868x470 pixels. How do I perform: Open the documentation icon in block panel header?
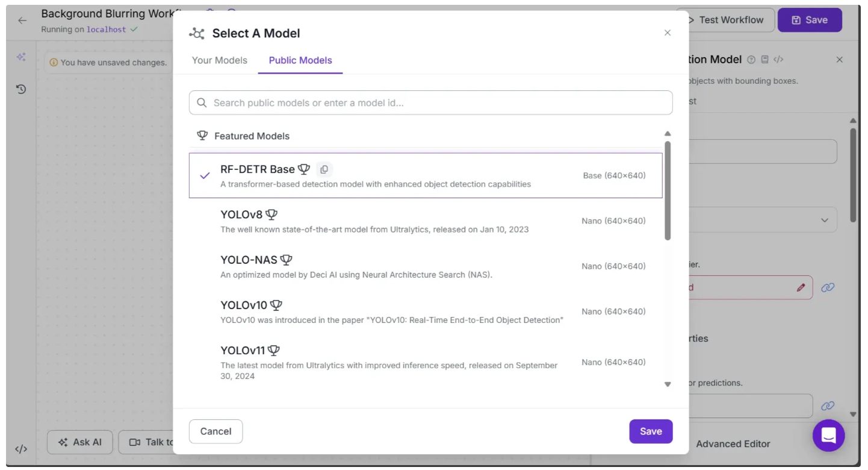click(764, 60)
